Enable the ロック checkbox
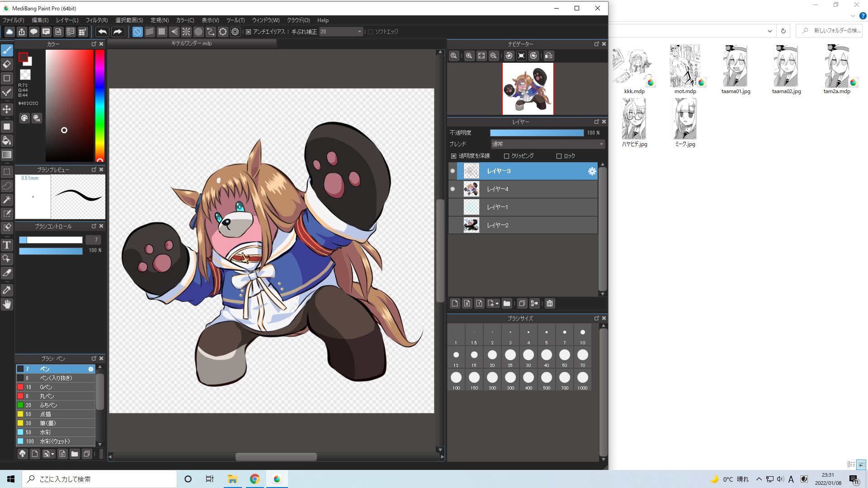868x488 pixels. (x=559, y=156)
